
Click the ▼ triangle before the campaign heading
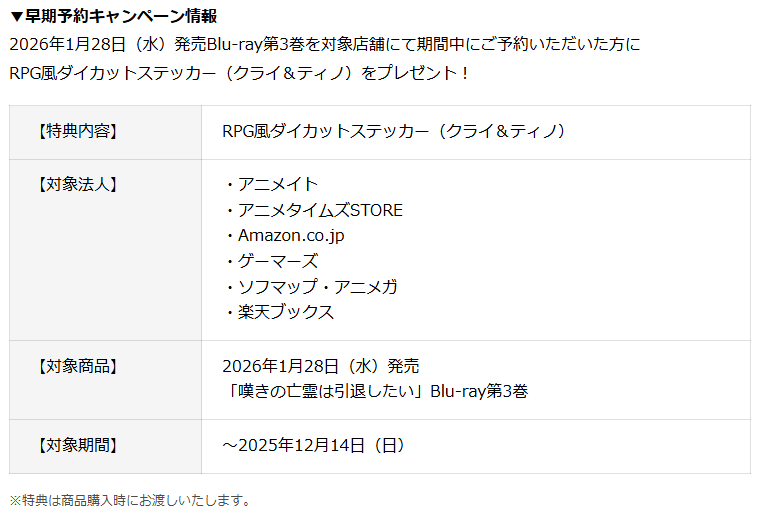[16, 17]
